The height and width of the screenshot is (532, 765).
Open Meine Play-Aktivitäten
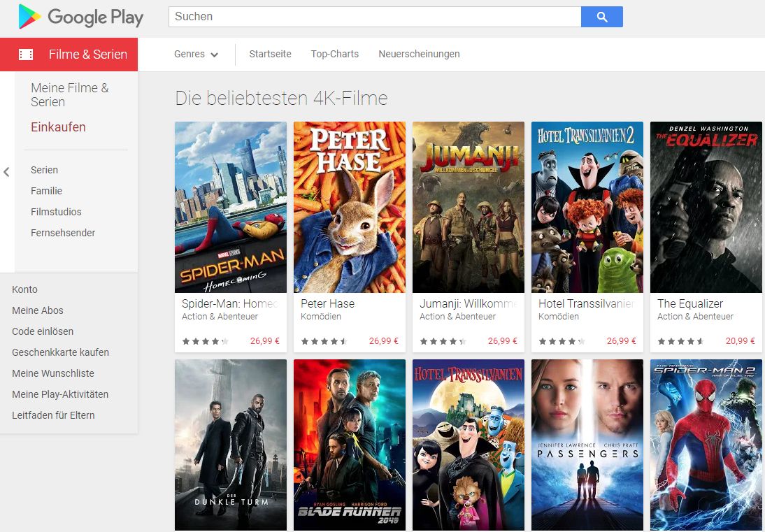[60, 394]
